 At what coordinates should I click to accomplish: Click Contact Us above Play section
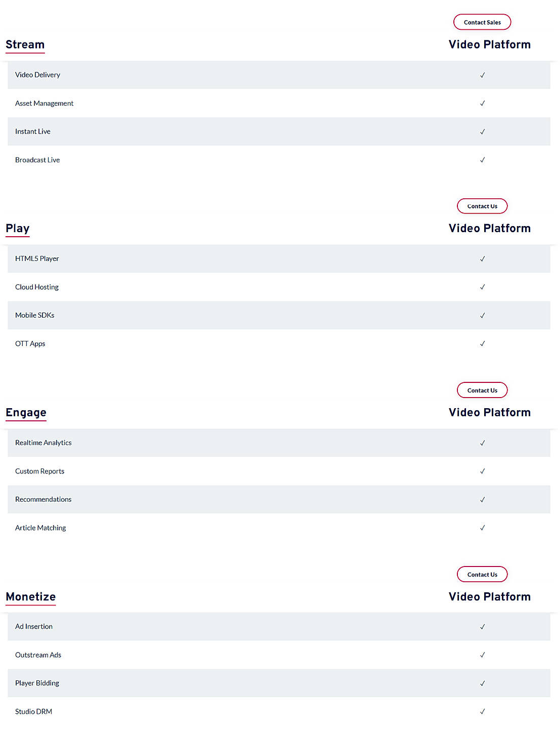pyautogui.click(x=482, y=206)
